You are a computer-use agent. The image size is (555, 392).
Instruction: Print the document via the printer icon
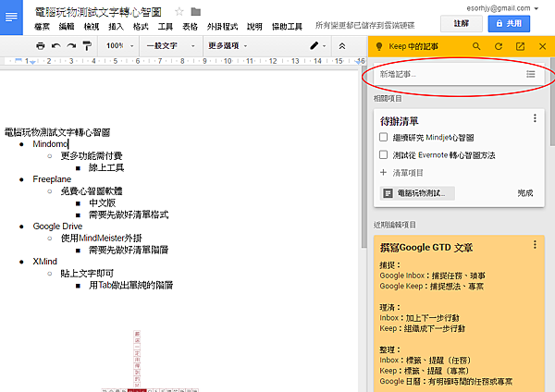(41, 45)
